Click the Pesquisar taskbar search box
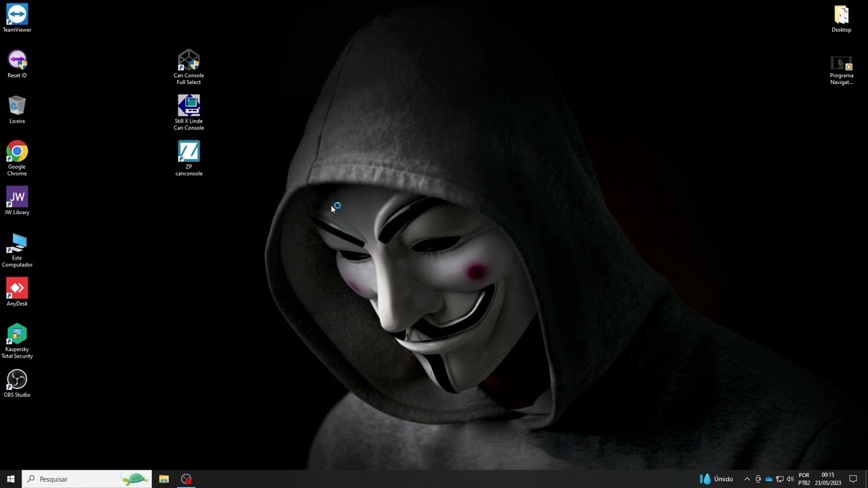 (x=87, y=479)
